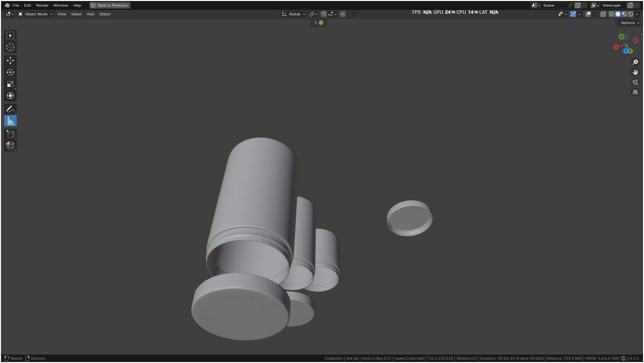Screen dimensions: 644x363
Task: Expand the panel beside colored cube chevron
Action: tap(315, 23)
